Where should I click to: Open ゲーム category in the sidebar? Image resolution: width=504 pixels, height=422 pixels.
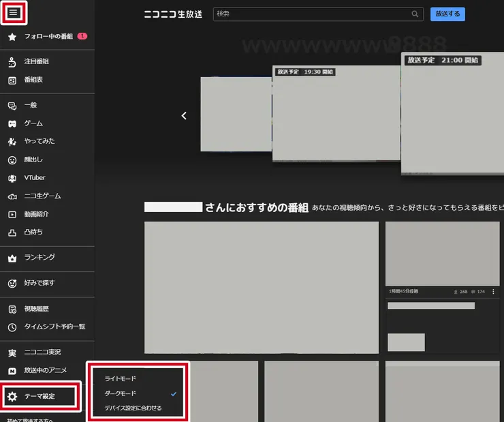coord(33,123)
